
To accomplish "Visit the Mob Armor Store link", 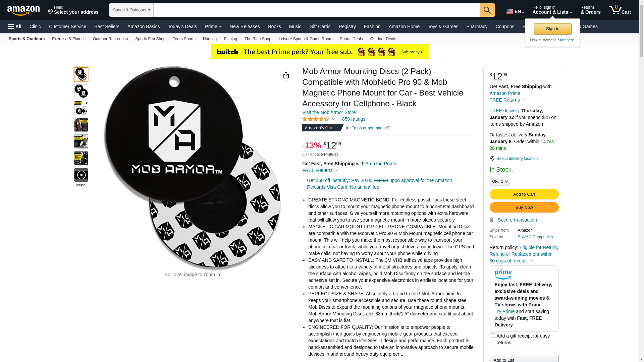I will click(x=329, y=112).
